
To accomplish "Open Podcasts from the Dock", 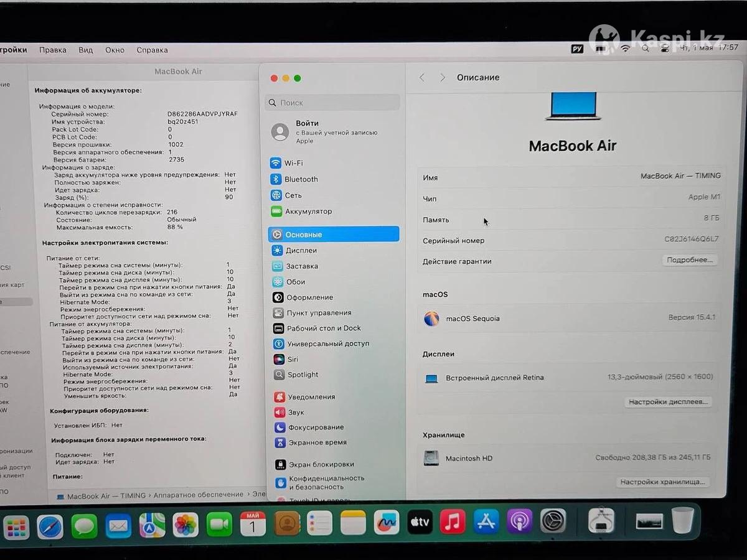I will point(520,521).
